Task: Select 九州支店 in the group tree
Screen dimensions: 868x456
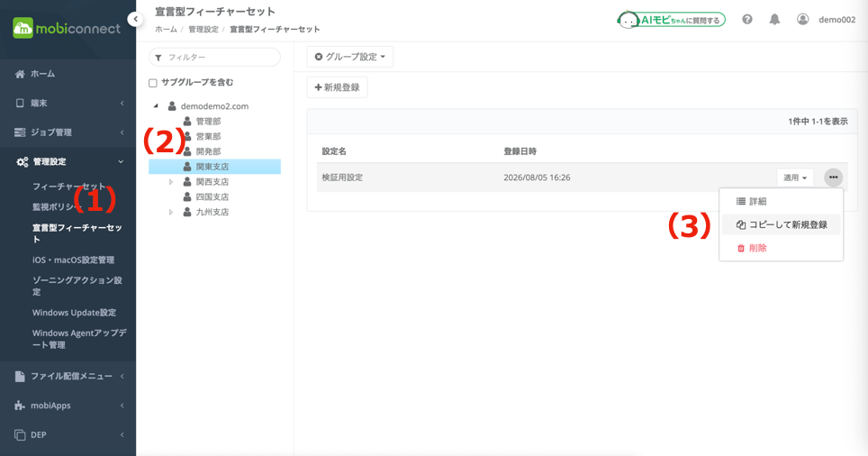Action: click(x=212, y=212)
